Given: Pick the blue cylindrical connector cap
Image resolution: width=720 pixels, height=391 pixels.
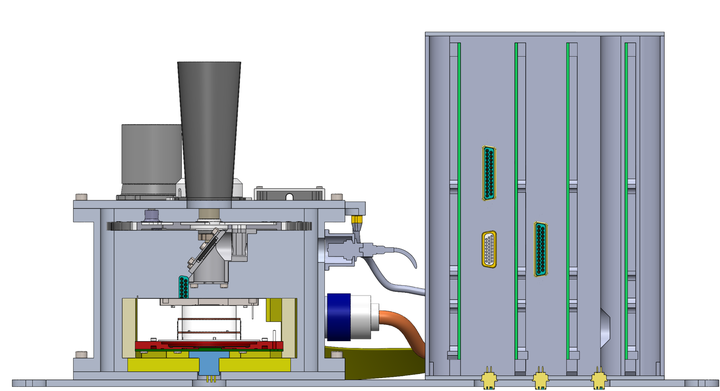Looking at the screenshot, I should [x=338, y=317].
